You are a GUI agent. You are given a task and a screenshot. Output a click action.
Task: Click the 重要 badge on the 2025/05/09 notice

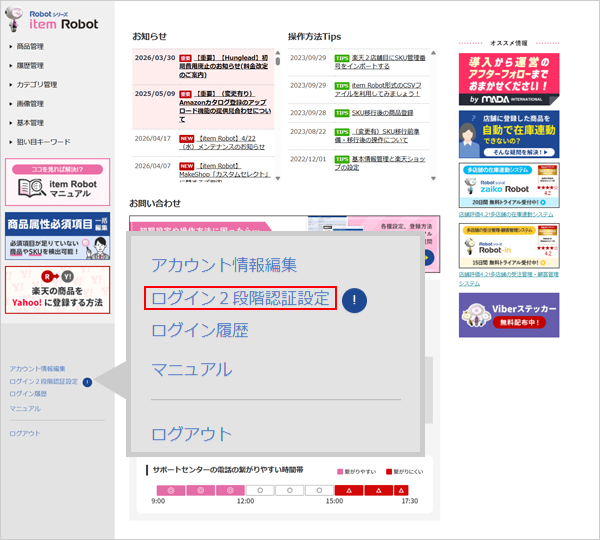click(x=185, y=94)
